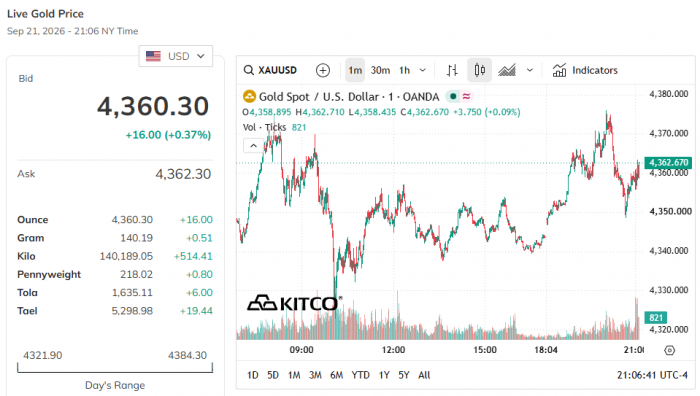Click the US flag icon
This screenshot has width=700, height=396.
point(153,56)
